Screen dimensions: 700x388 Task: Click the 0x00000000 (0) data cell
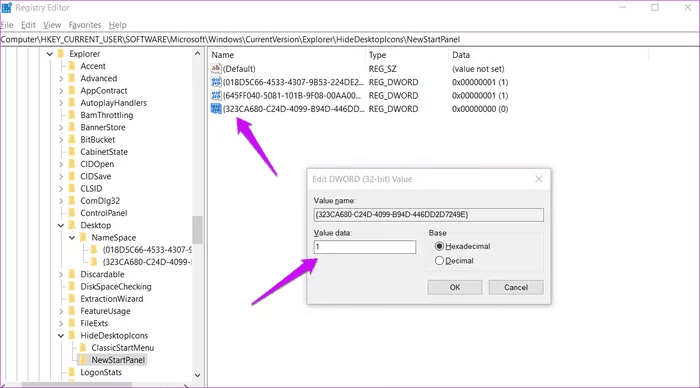point(480,108)
